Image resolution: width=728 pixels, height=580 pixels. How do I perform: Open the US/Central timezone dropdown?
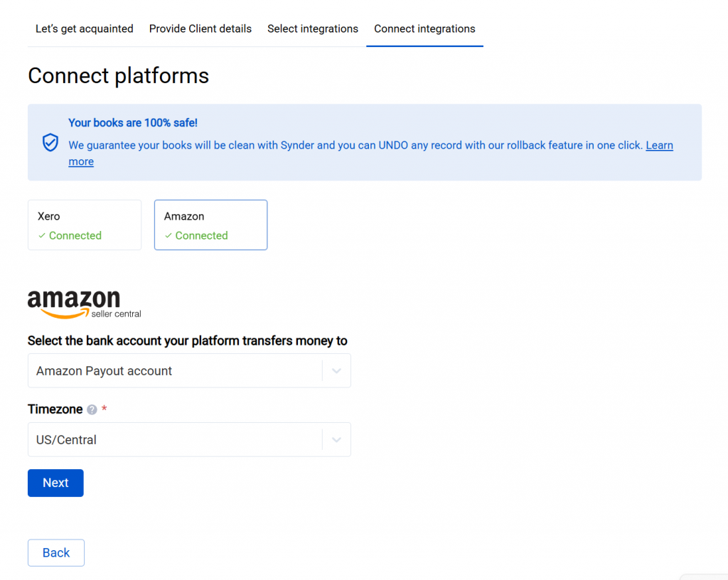click(189, 439)
